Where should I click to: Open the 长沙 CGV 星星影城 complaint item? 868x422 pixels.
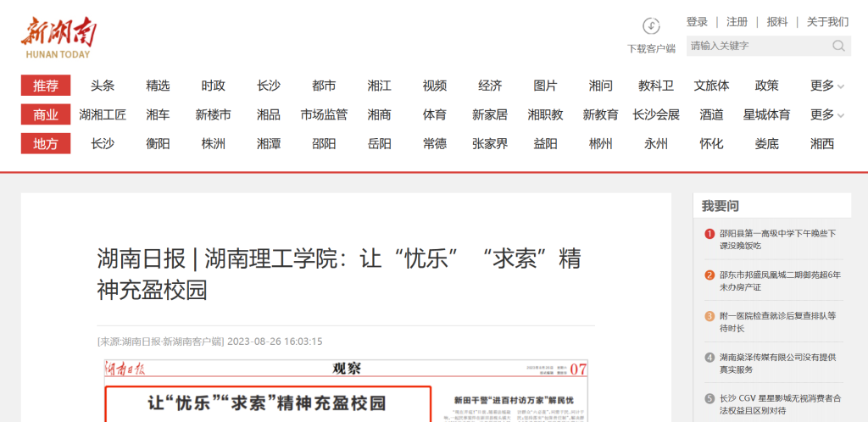coord(779,404)
